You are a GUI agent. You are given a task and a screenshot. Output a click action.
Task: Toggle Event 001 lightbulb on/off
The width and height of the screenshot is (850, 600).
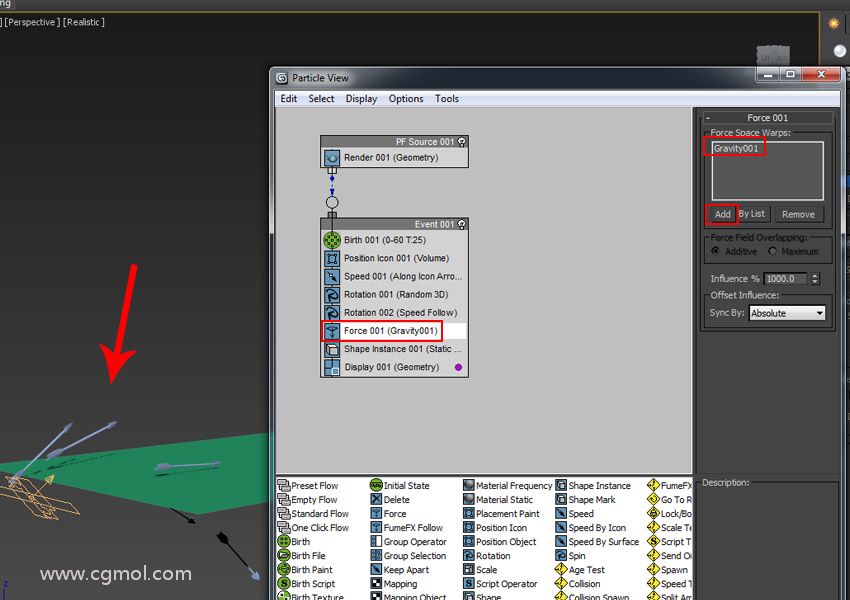[461, 224]
